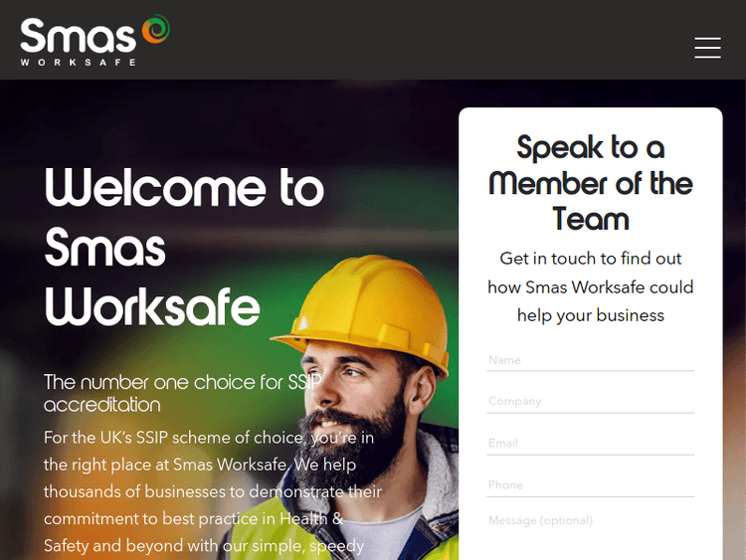Click 'The number one choice for SSIP accreditation' subheading
Screen dimensions: 746x560
(x=183, y=394)
